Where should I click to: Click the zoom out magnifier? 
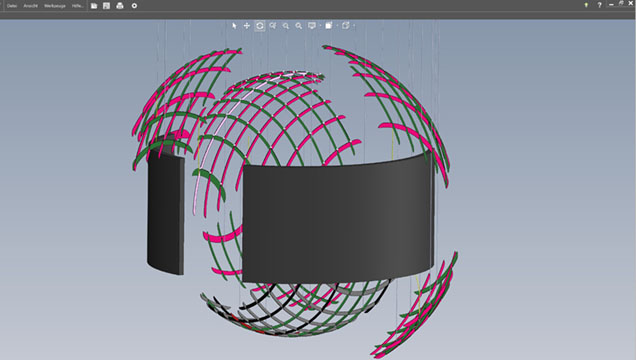[x=286, y=26]
